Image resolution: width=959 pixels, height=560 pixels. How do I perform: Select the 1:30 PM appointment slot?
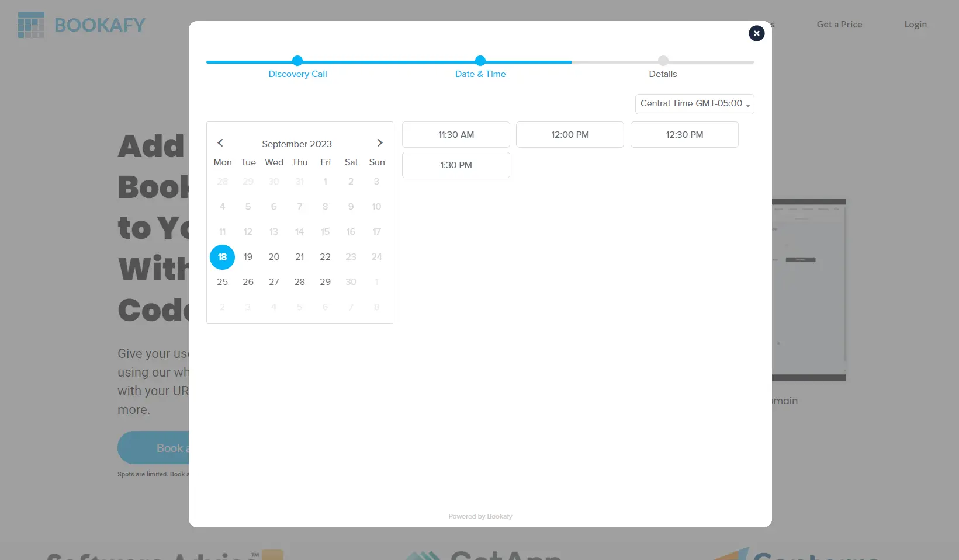pos(455,165)
